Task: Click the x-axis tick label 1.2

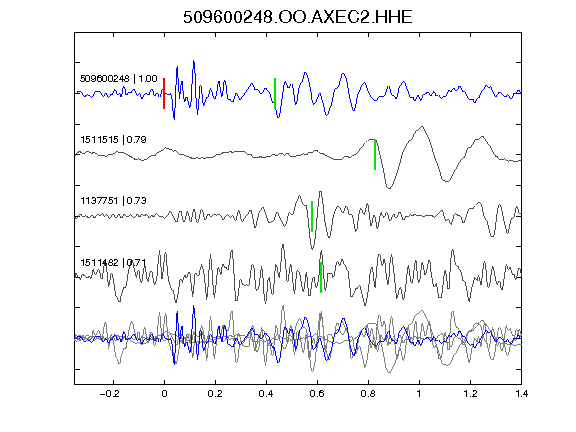Action: pyautogui.click(x=470, y=394)
